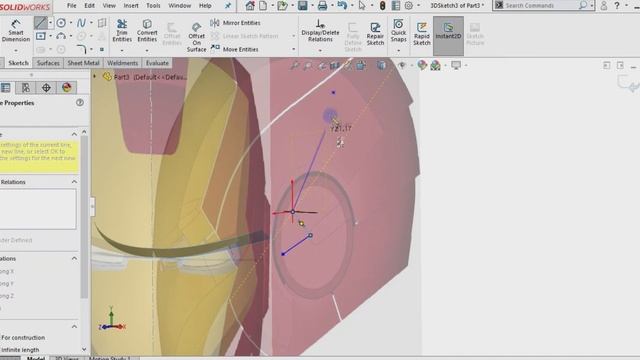The height and width of the screenshot is (360, 640).
Task: Collapse the Relations section chevron
Action: click(x=74, y=182)
